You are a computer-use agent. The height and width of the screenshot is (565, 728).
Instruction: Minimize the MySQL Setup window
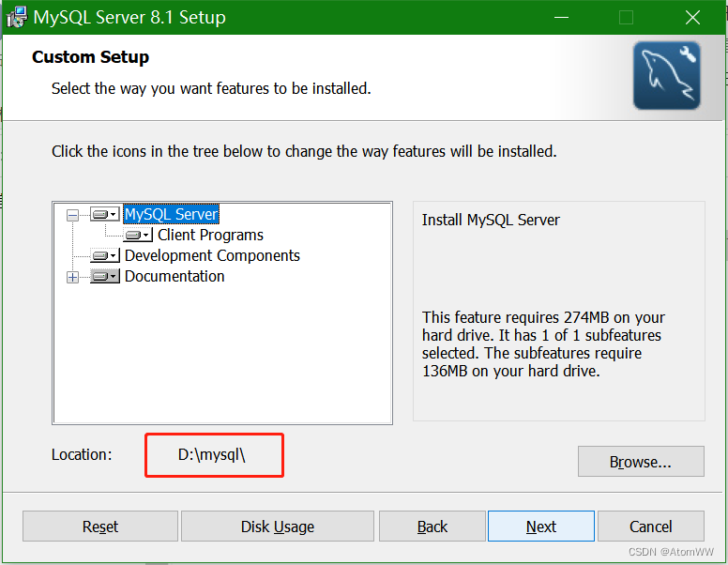click(561, 18)
